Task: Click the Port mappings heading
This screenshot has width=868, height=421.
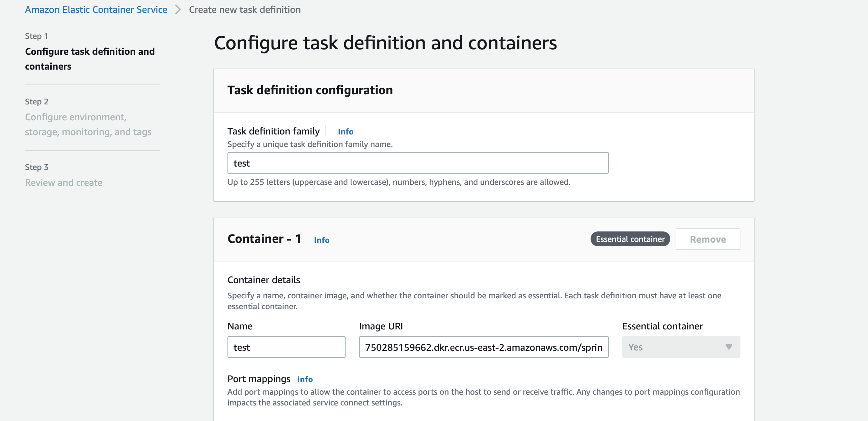Action: click(259, 379)
